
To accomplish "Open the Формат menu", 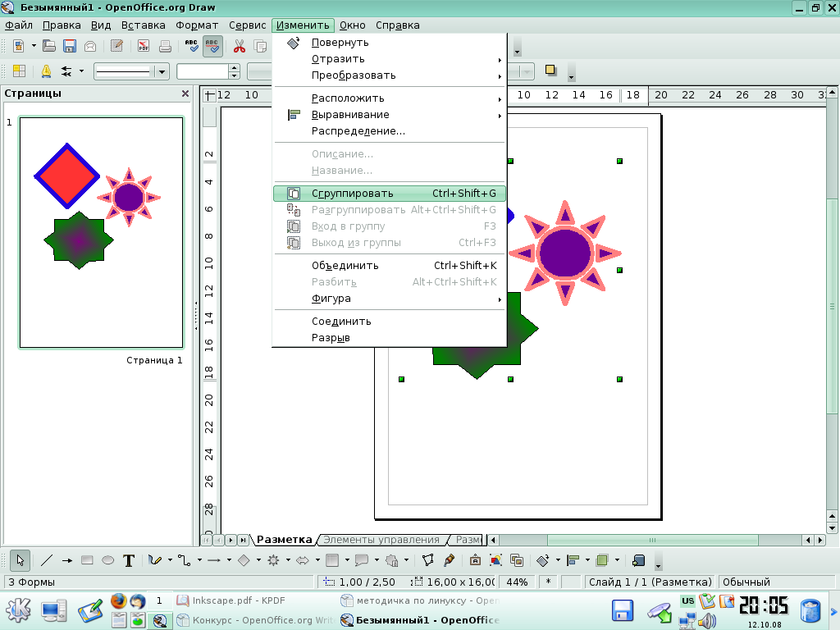I will [197, 25].
